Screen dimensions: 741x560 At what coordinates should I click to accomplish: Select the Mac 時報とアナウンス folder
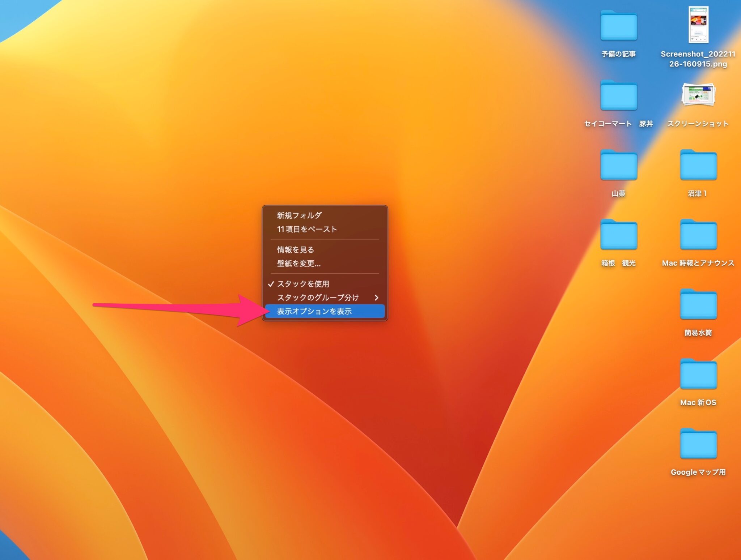(x=698, y=235)
